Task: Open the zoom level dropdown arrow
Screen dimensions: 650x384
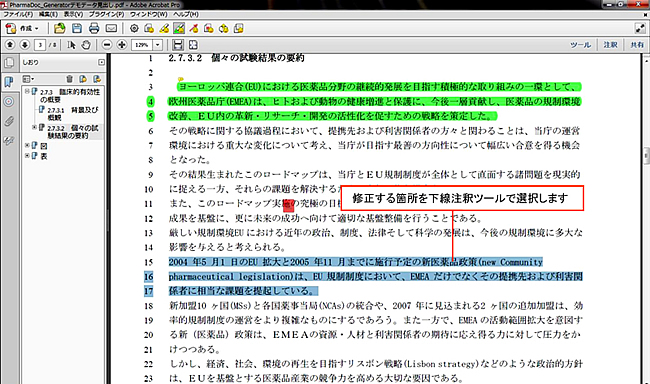Action: (x=158, y=45)
